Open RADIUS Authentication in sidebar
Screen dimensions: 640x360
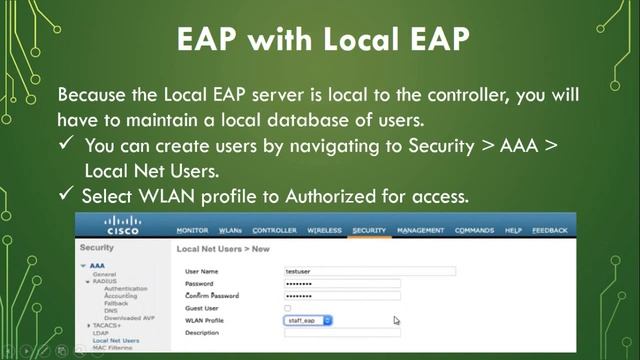pyautogui.click(x=126, y=289)
